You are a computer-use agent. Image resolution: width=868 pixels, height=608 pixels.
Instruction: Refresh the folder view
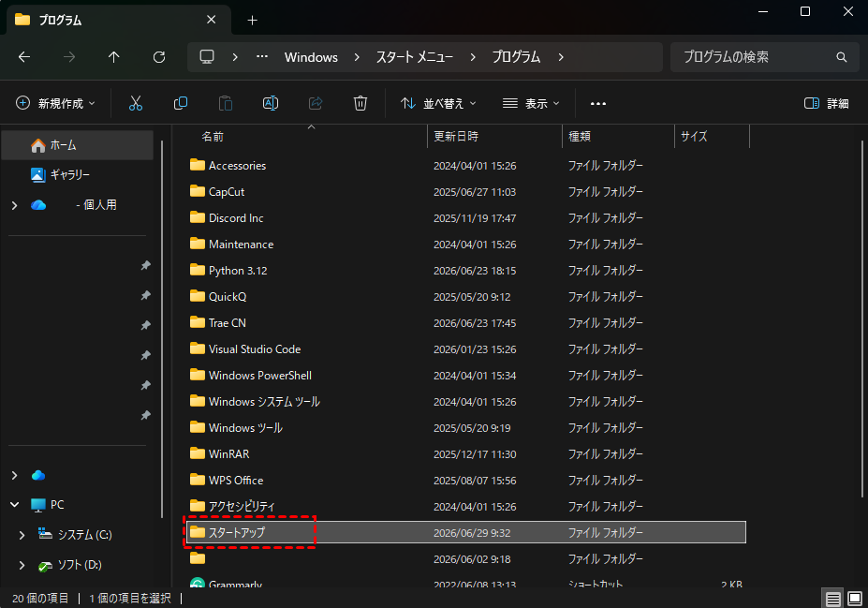coord(159,57)
